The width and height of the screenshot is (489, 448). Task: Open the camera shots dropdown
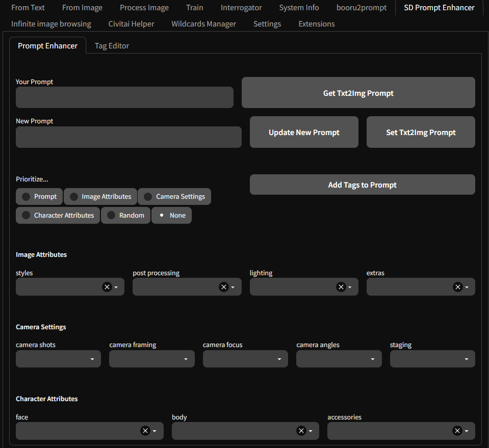point(58,359)
